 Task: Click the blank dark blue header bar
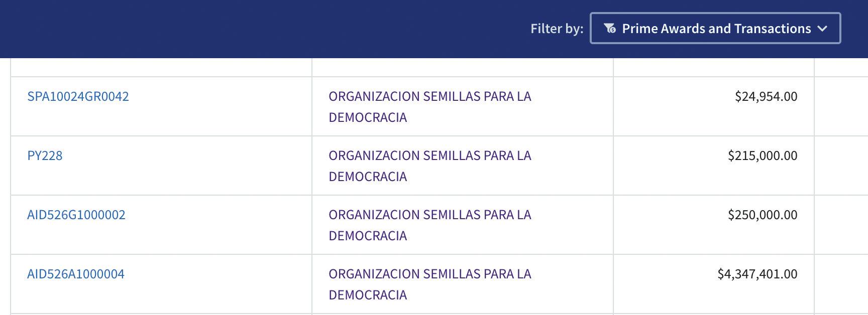251,29
